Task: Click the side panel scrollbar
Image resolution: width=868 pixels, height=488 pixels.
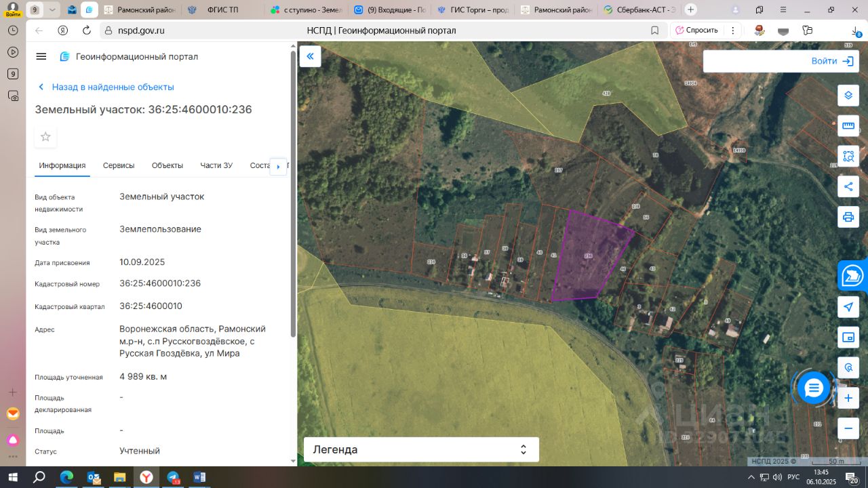Action: [293, 192]
